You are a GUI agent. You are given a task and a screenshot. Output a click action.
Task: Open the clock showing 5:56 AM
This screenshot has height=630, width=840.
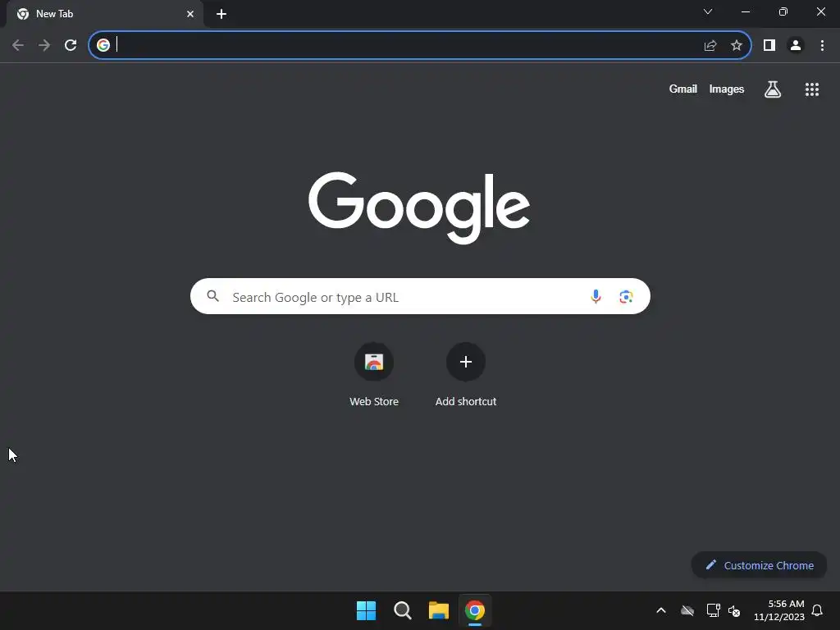[x=779, y=610]
